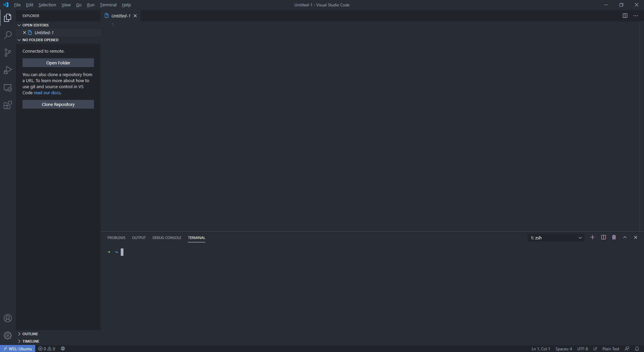
Task: Open the terminal selector showing 1: zsh
Action: pos(555,238)
